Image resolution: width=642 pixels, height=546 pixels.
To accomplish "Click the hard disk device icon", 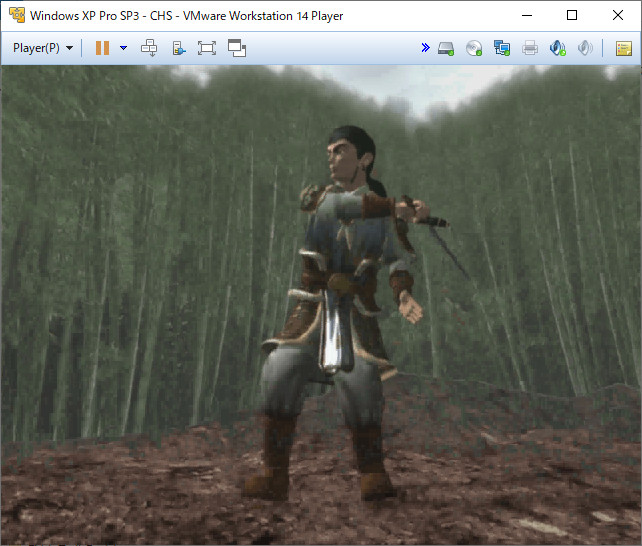I will [x=446, y=48].
